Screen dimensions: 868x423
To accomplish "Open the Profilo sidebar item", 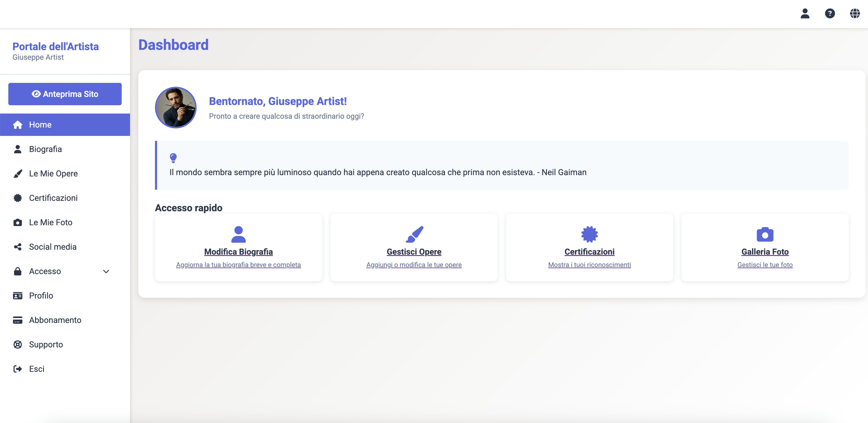I will click(65, 296).
